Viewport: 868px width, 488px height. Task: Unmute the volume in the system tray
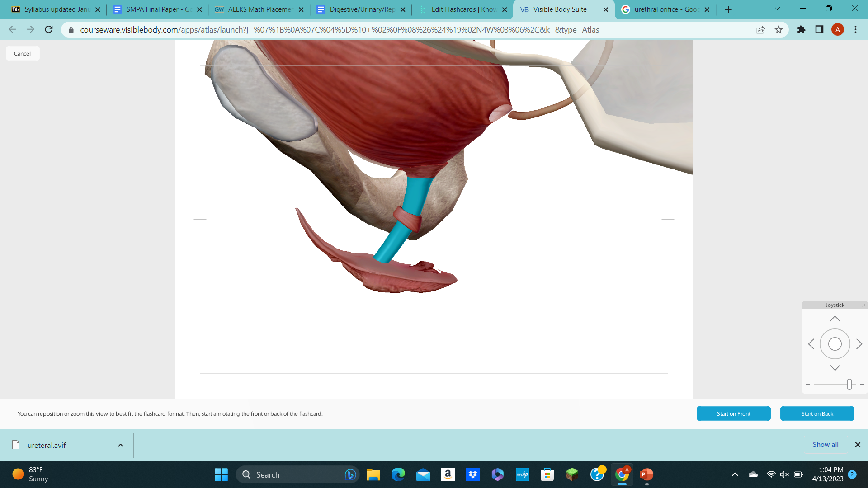[783, 474]
